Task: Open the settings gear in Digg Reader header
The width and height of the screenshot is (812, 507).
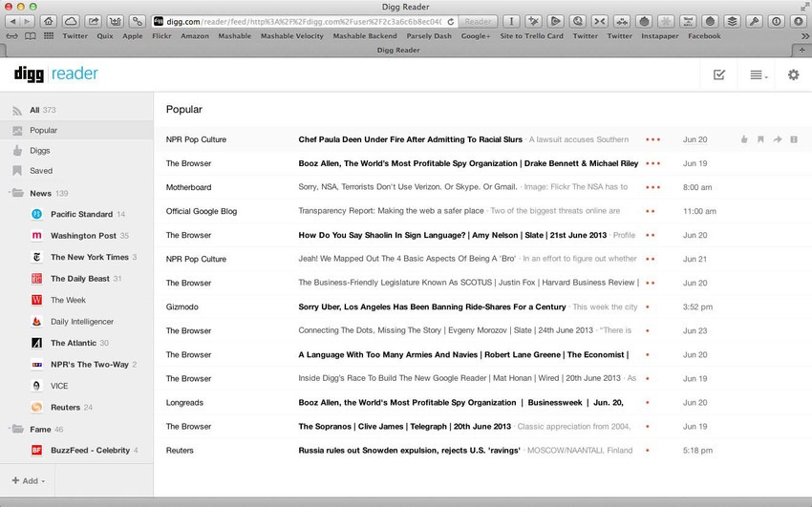Action: (793, 74)
